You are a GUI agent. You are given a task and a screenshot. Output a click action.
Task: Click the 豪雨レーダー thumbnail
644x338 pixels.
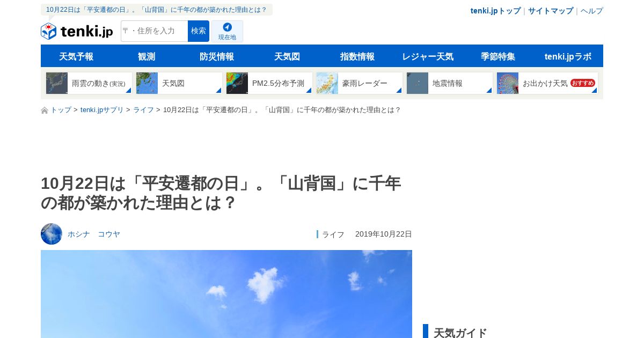point(327,83)
